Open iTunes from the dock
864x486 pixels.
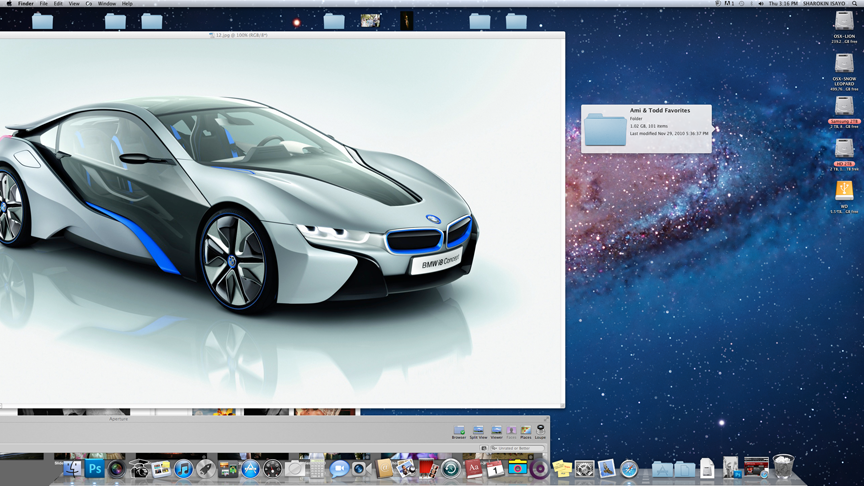click(183, 469)
